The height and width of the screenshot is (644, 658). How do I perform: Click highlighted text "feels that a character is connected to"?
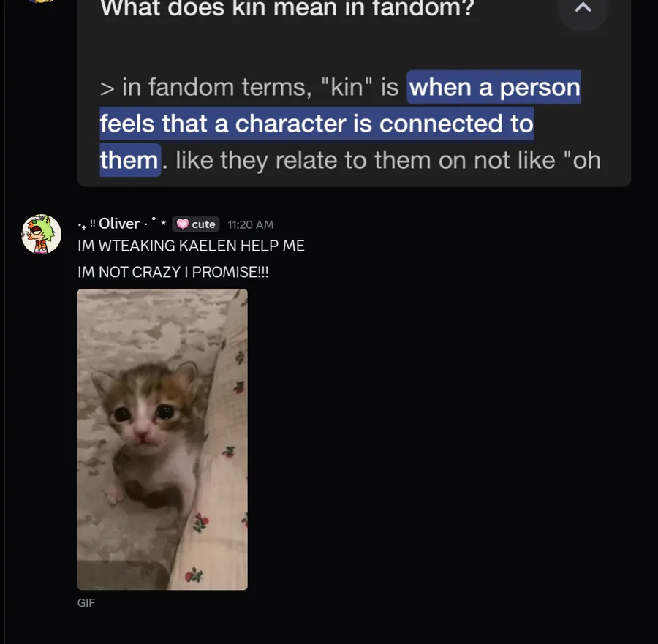pos(317,124)
